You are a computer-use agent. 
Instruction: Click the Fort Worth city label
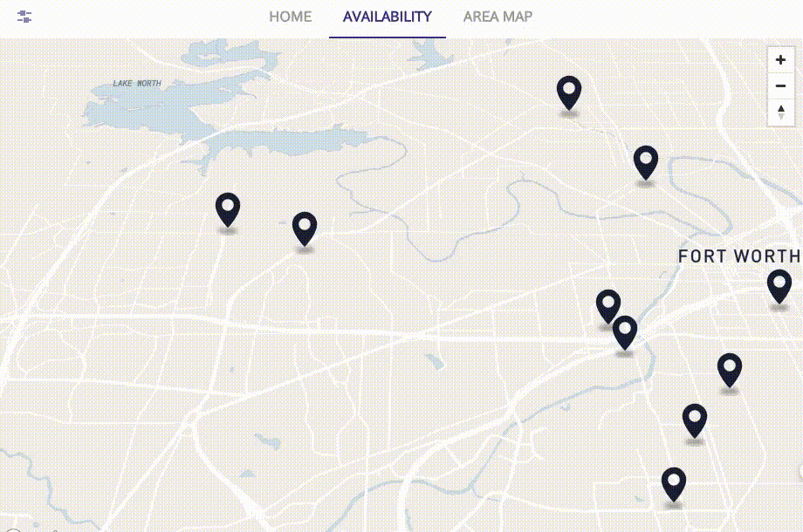coord(738,256)
